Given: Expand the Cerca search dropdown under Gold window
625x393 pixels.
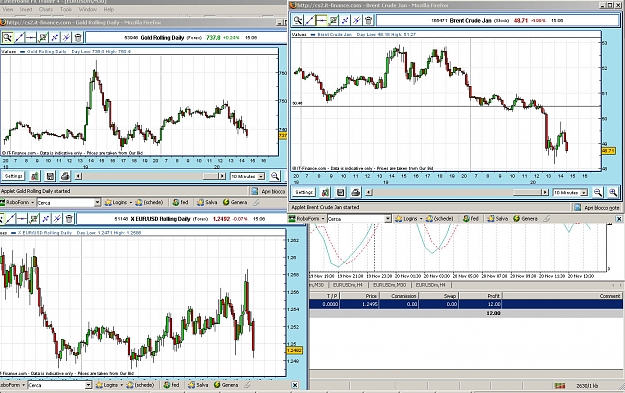Looking at the screenshot, I should (97, 202).
